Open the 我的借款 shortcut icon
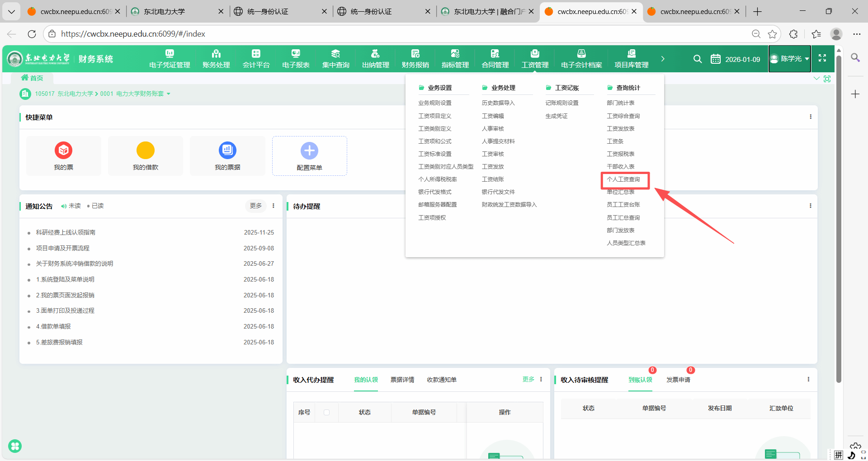Image resolution: width=868 pixels, height=461 pixels. pos(146,151)
